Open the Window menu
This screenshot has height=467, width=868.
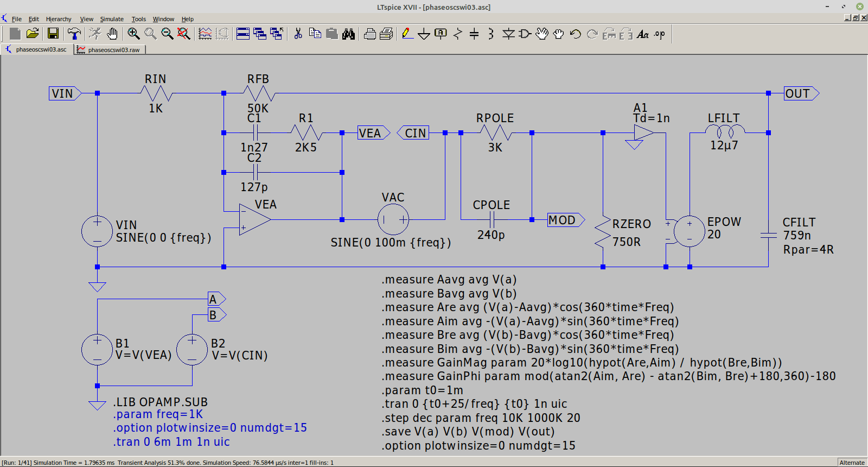tap(163, 19)
